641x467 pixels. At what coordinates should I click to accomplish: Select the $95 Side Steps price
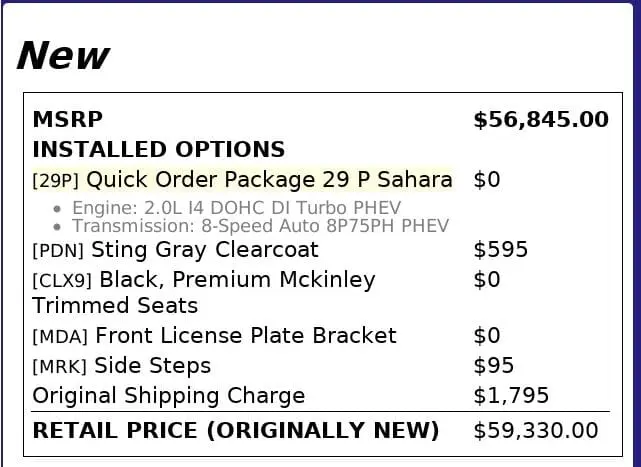494,366
